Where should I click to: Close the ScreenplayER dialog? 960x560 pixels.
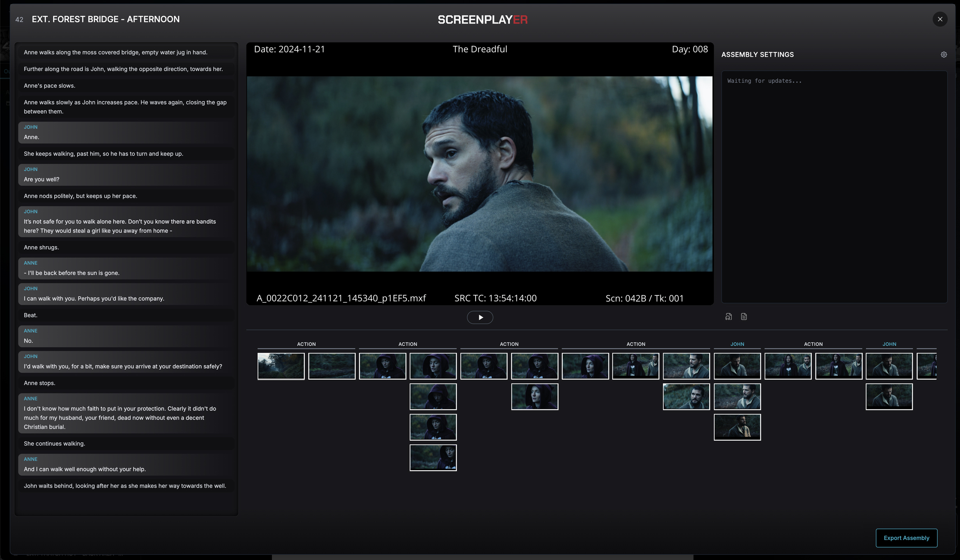tap(940, 19)
